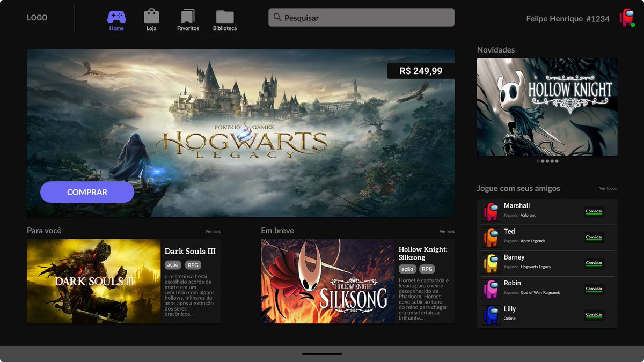Screen dimensions: 644x362
Task: Click the RPG tag on Silksong
Action: [x=427, y=269]
